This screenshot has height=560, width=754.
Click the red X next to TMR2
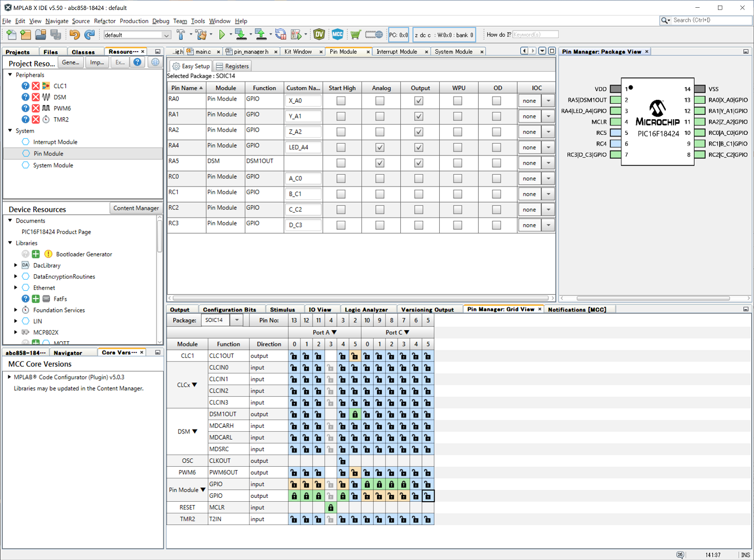[x=36, y=119]
